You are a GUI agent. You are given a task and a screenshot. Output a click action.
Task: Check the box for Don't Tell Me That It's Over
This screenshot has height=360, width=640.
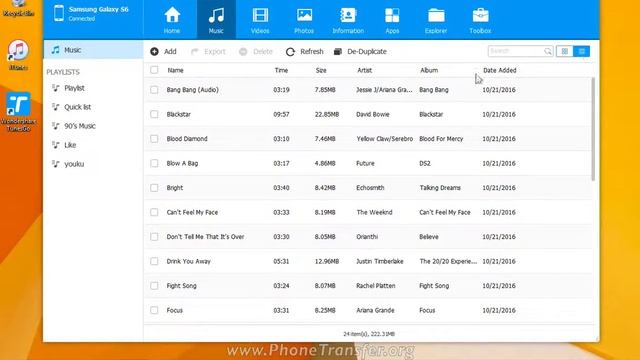tap(154, 237)
